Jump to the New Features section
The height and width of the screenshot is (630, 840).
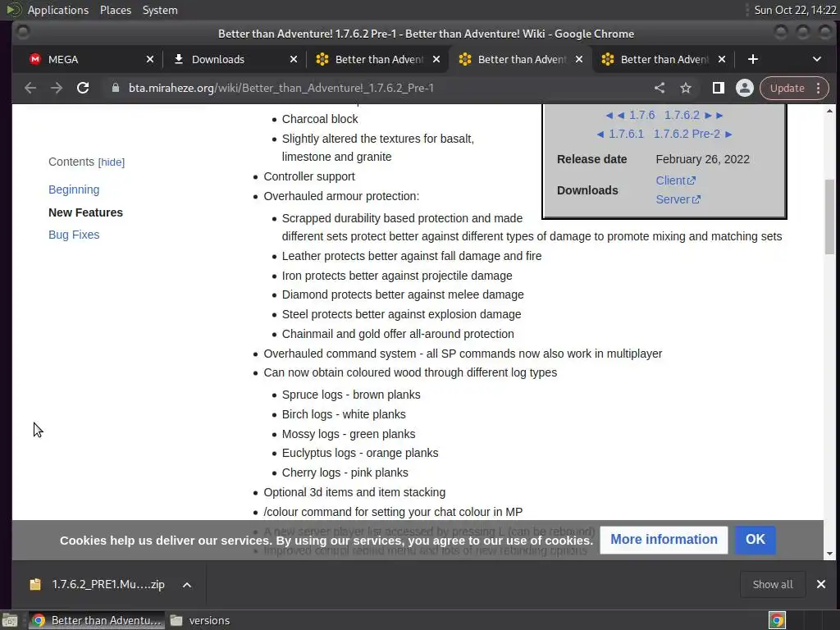pos(85,212)
